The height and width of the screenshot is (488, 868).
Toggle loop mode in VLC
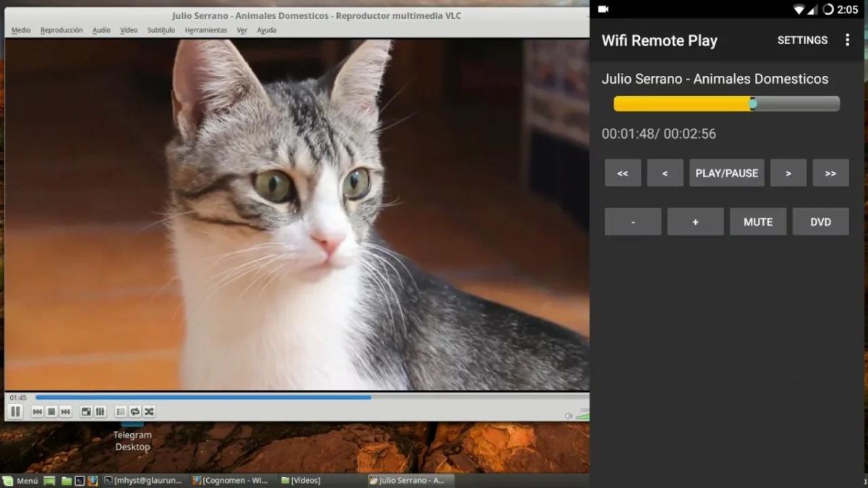[x=135, y=411]
